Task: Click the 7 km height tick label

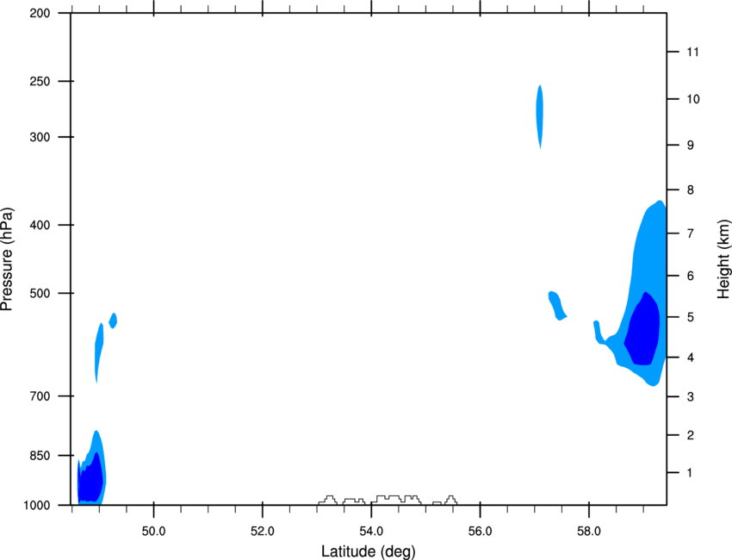Action: click(691, 233)
